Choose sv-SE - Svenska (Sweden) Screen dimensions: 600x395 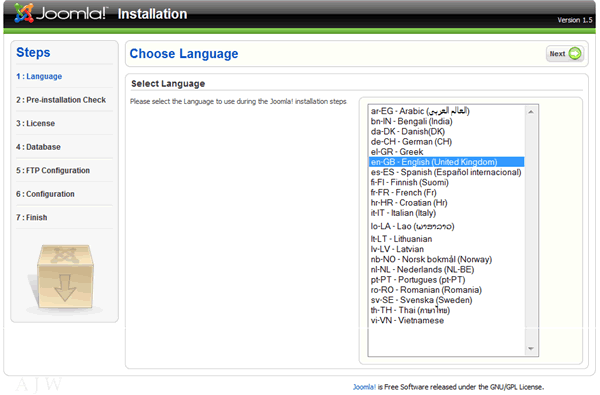447,300
